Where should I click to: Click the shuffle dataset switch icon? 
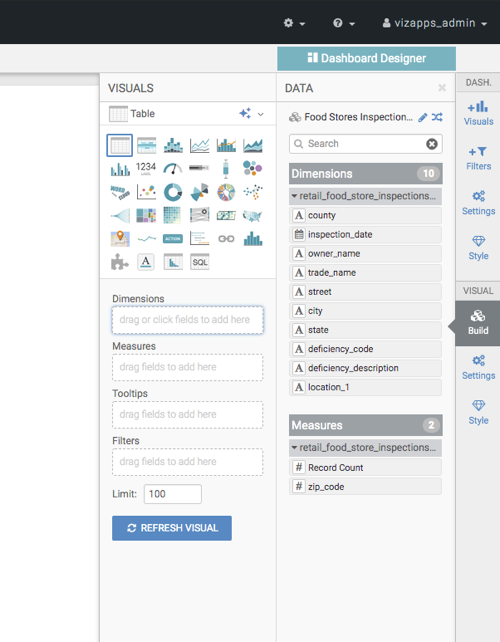tap(437, 118)
